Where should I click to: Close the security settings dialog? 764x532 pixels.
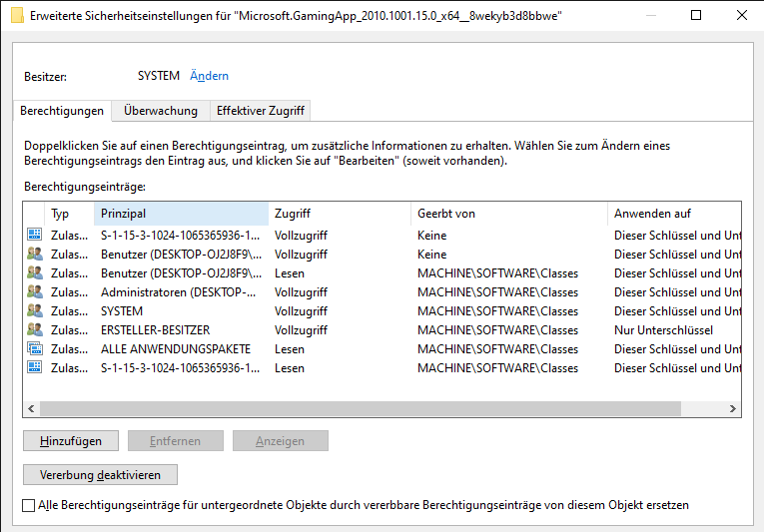point(742,15)
